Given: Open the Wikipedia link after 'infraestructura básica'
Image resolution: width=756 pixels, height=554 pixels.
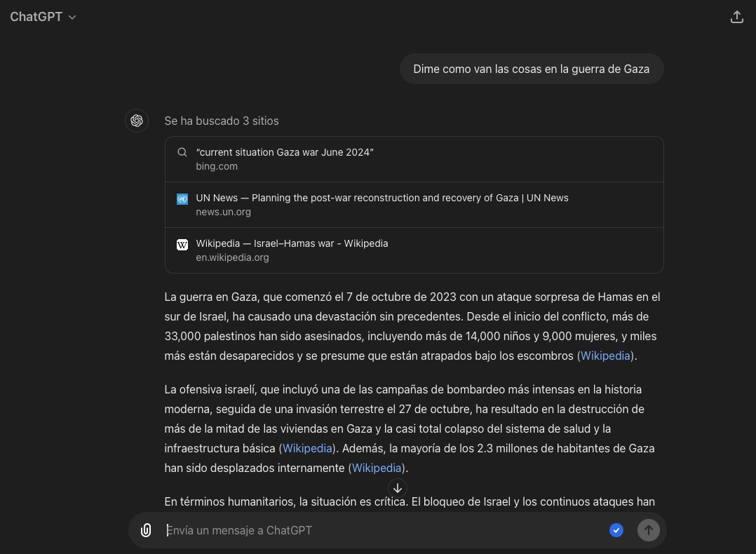Looking at the screenshot, I should click(x=307, y=448).
